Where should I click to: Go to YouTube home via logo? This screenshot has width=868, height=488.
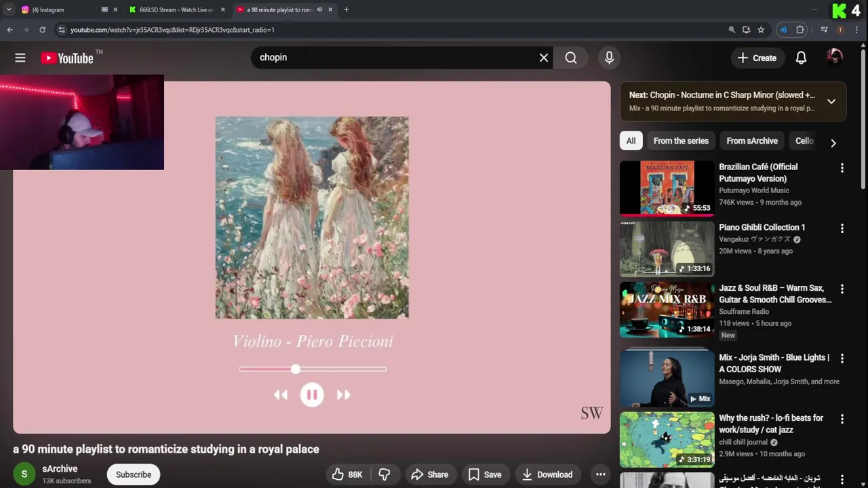(x=67, y=58)
